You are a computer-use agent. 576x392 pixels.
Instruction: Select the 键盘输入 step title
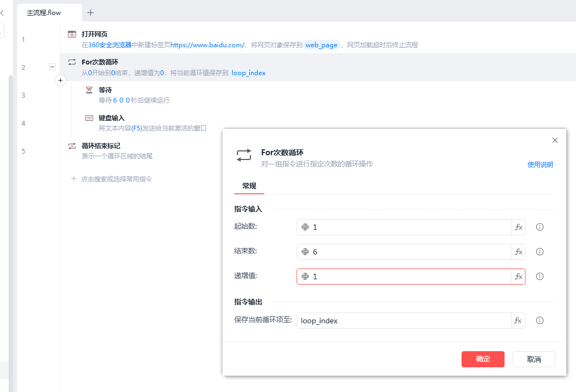point(112,118)
